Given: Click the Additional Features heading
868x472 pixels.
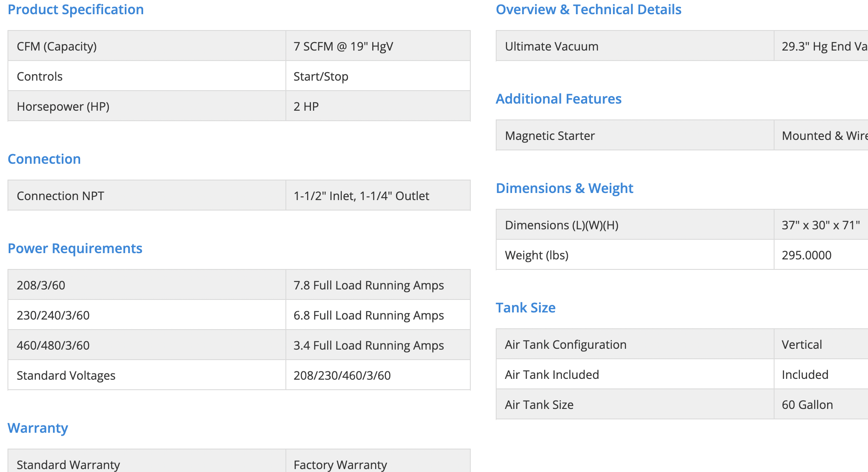Looking at the screenshot, I should tap(558, 99).
